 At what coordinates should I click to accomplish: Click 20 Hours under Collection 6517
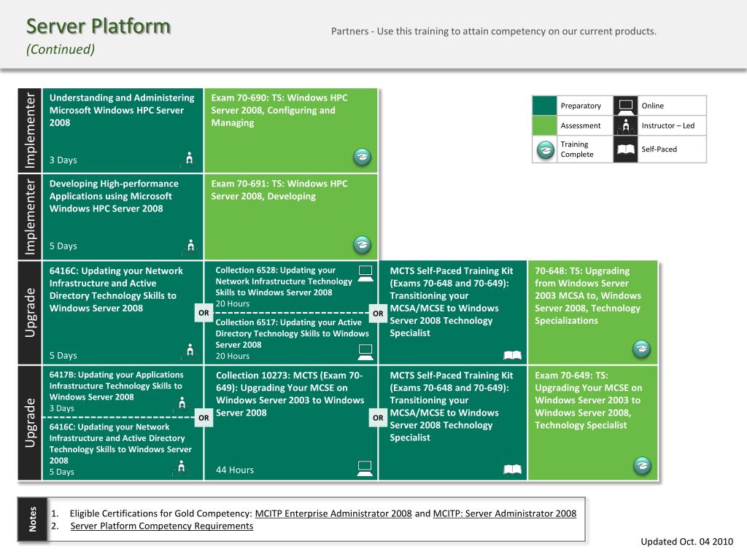pyautogui.click(x=233, y=356)
